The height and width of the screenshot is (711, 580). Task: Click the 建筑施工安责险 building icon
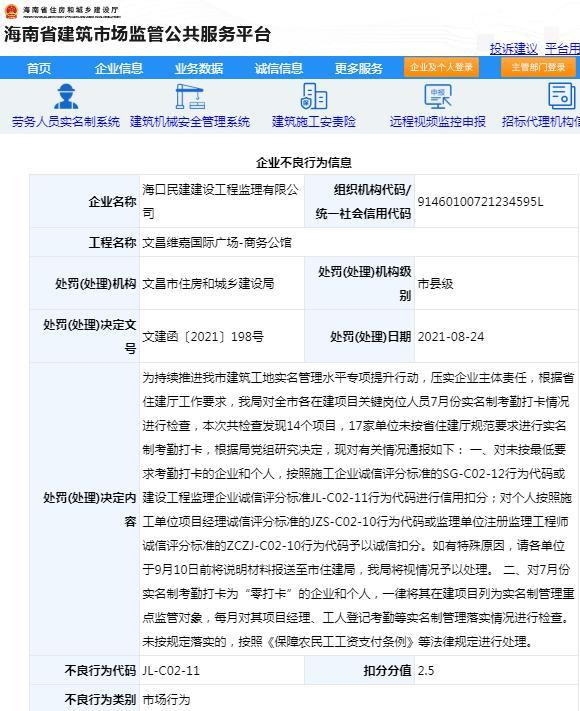314,96
